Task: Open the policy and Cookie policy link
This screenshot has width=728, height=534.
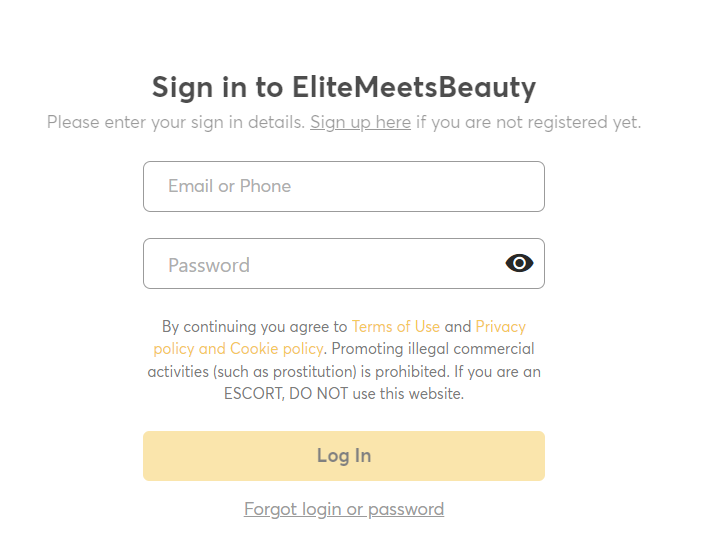Action: point(238,349)
